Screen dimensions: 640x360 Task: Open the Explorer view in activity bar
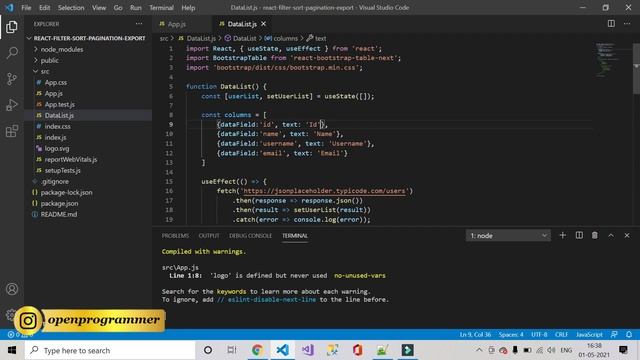tap(12, 27)
